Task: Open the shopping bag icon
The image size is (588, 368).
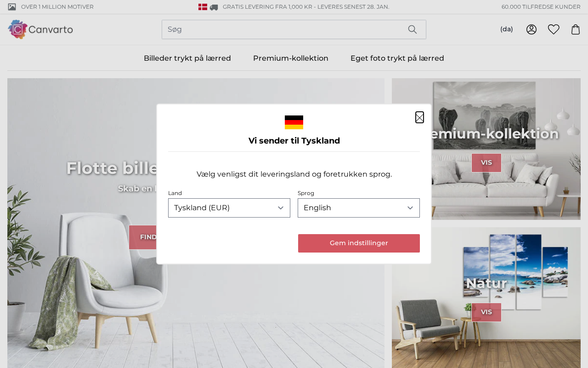Action: (x=576, y=29)
